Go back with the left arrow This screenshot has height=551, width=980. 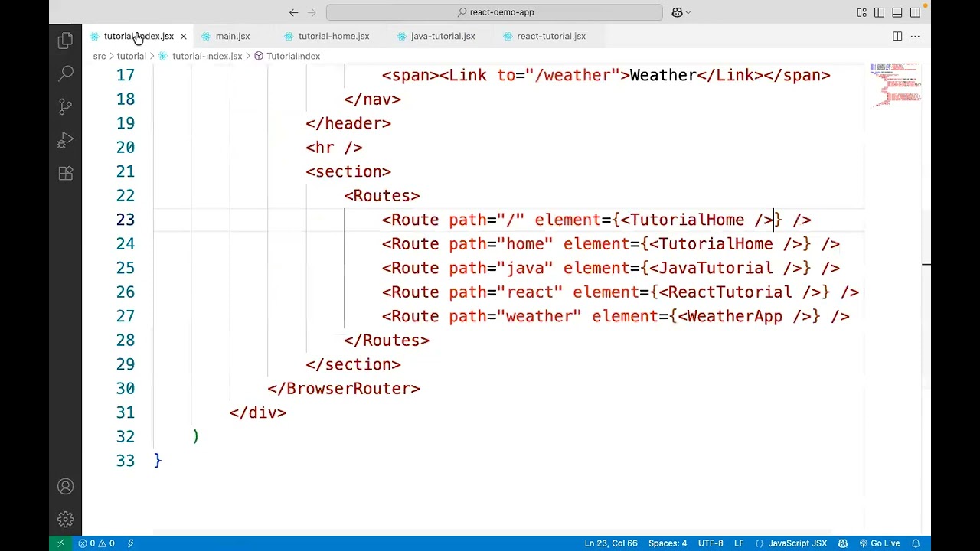tap(293, 12)
